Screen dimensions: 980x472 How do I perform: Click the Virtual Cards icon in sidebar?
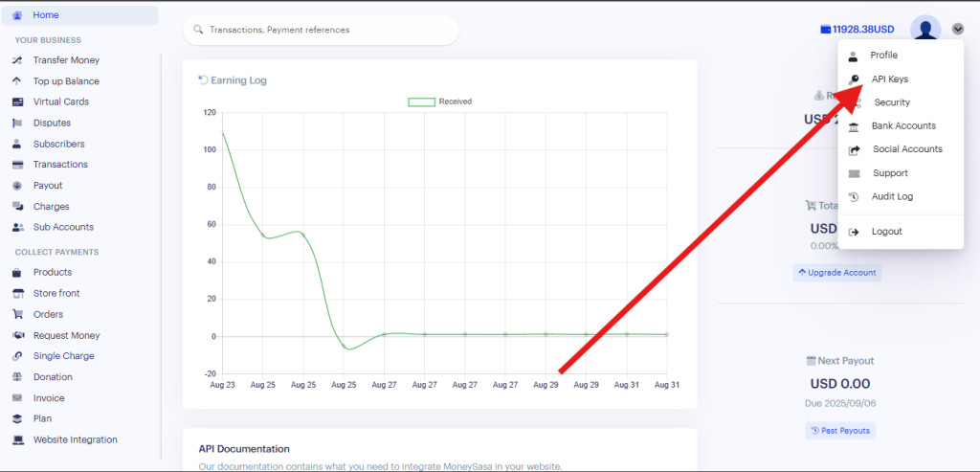[17, 102]
